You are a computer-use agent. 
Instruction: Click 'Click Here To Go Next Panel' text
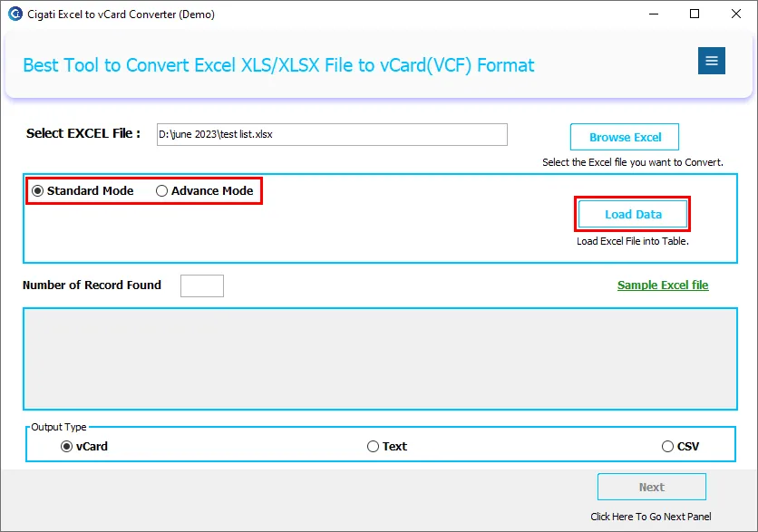(x=651, y=517)
